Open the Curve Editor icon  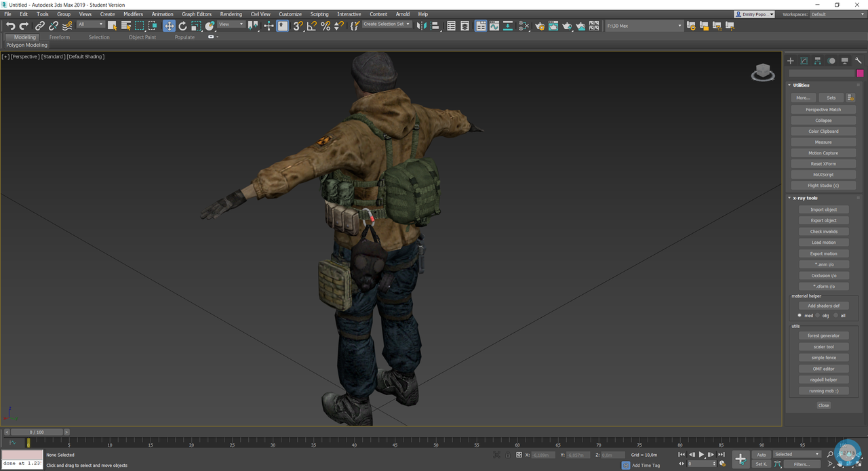pyautogui.click(x=494, y=26)
